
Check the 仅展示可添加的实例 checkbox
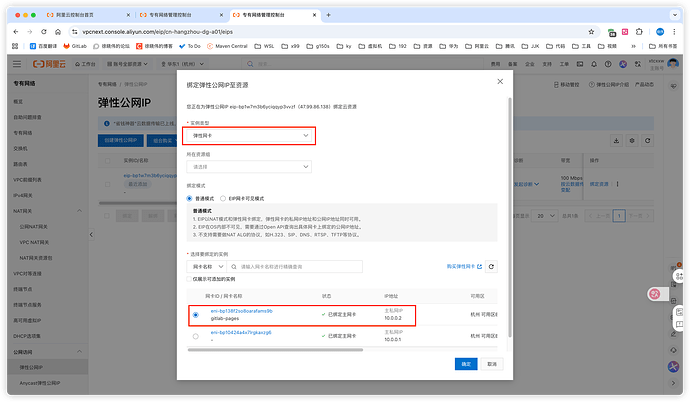(191, 279)
